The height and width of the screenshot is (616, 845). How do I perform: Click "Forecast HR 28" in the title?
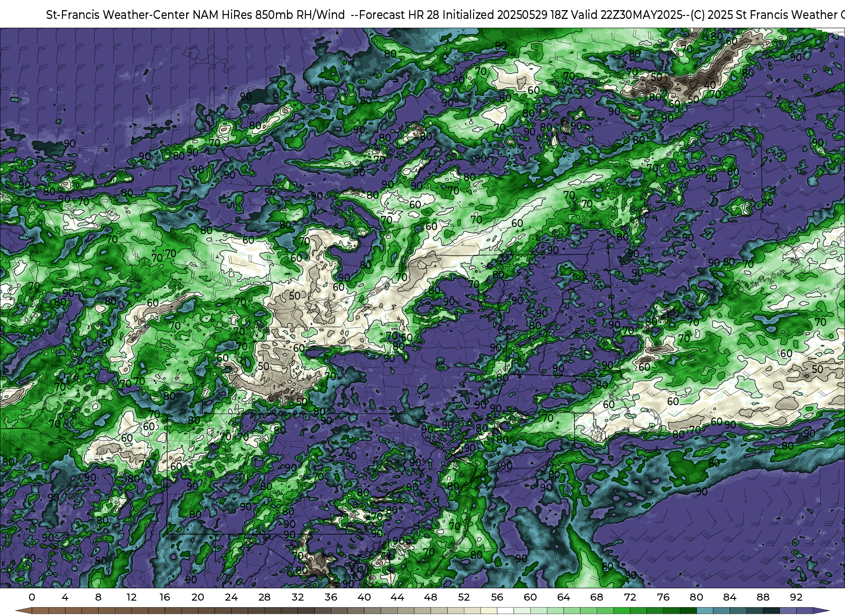coord(399,15)
